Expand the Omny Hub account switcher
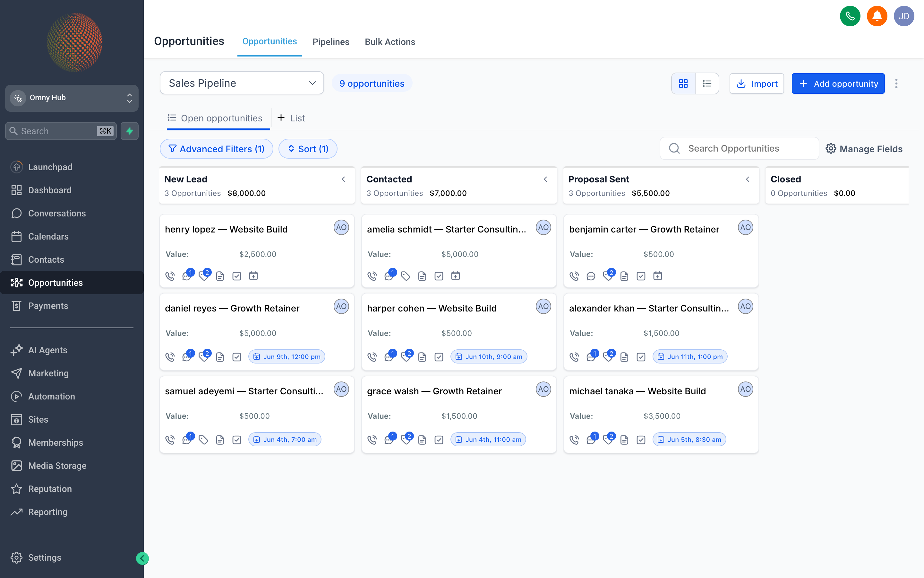The height and width of the screenshot is (578, 924). tap(72, 98)
